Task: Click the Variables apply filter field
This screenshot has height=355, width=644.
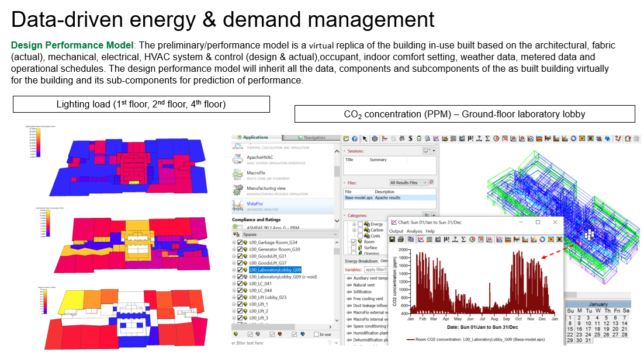Action: pyautogui.click(x=376, y=270)
